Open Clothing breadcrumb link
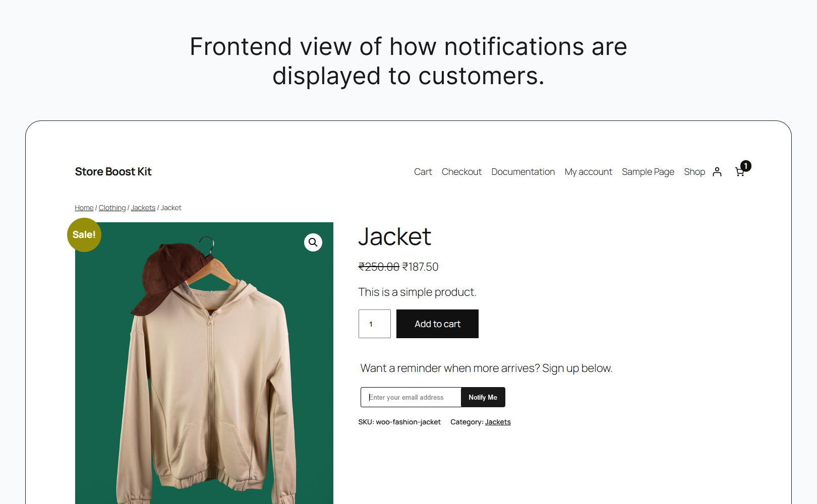The height and width of the screenshot is (504, 817). pos(112,208)
